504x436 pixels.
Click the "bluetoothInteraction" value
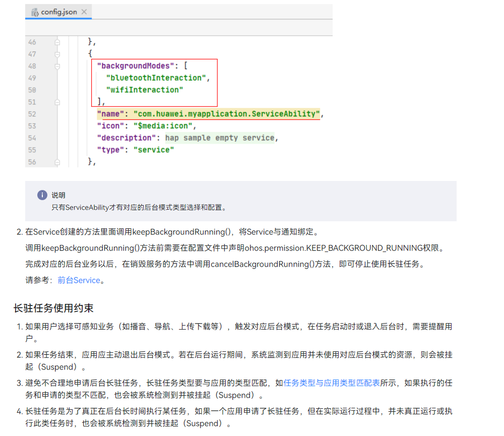point(156,78)
